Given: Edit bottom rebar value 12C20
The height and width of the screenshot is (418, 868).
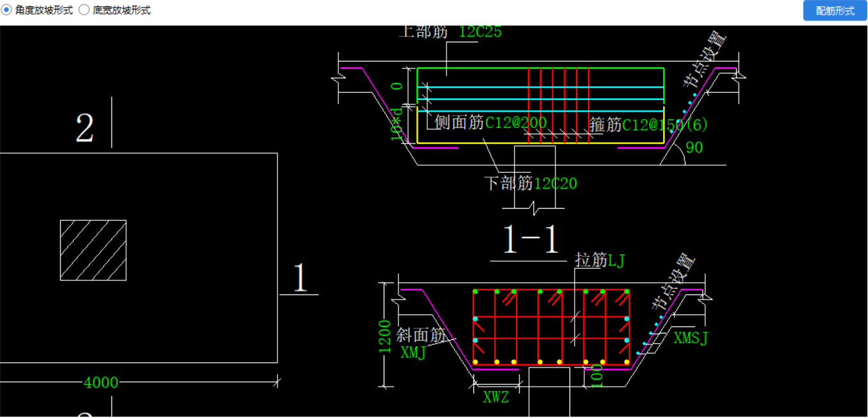Looking at the screenshot, I should 555,184.
